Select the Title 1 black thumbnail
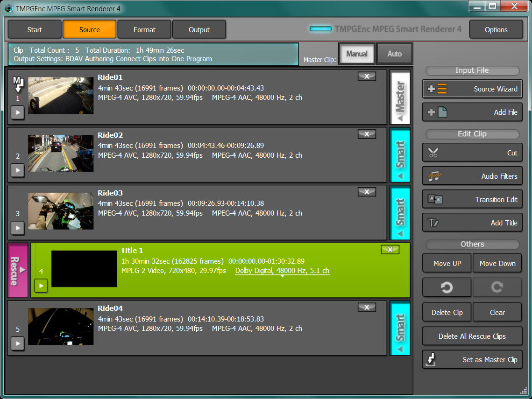 [x=84, y=269]
